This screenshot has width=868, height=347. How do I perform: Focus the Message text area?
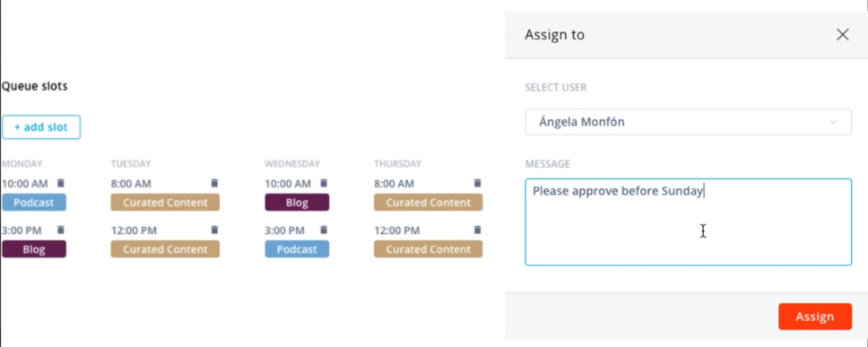click(x=688, y=222)
